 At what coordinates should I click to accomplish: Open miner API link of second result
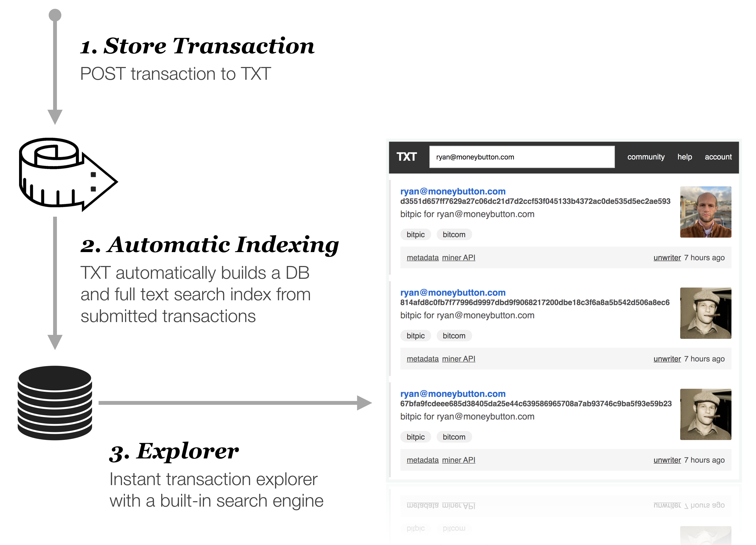tap(458, 359)
